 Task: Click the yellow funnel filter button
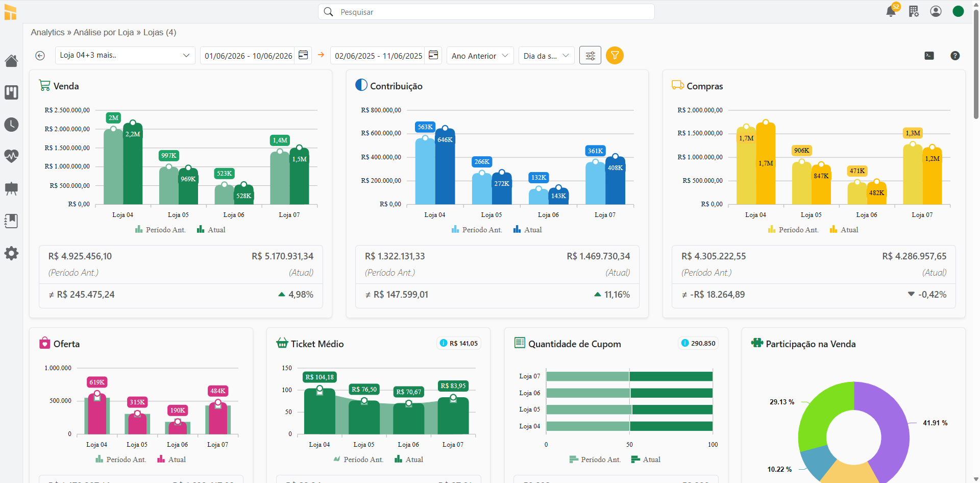coord(615,55)
